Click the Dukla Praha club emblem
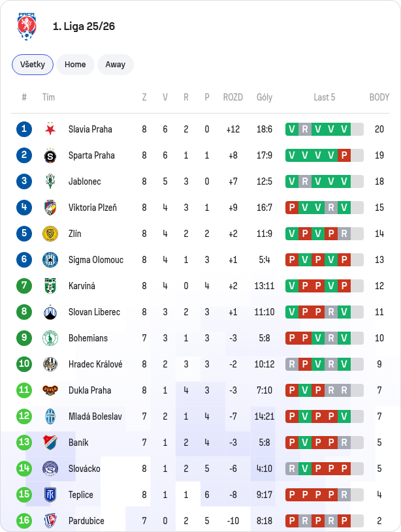The image size is (401, 532). [50, 390]
